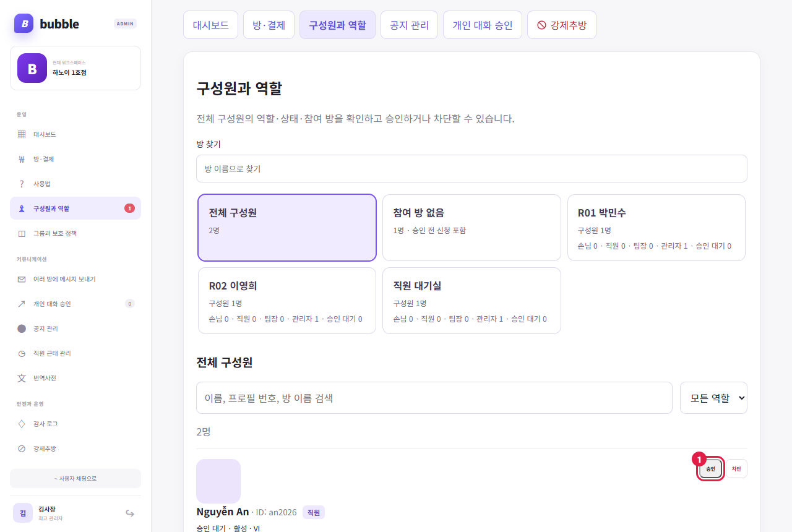
Task: Open 대시보드 grid icon in sidebar
Action: [x=22, y=134]
